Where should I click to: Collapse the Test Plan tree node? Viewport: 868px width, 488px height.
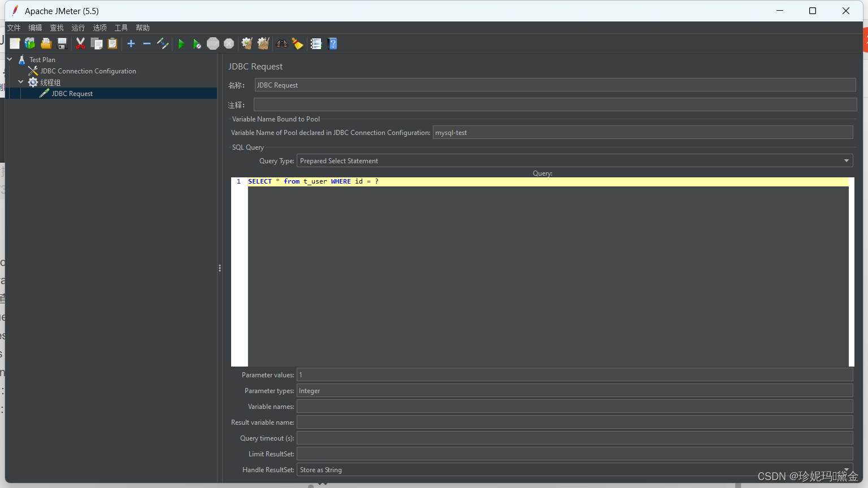(10, 59)
